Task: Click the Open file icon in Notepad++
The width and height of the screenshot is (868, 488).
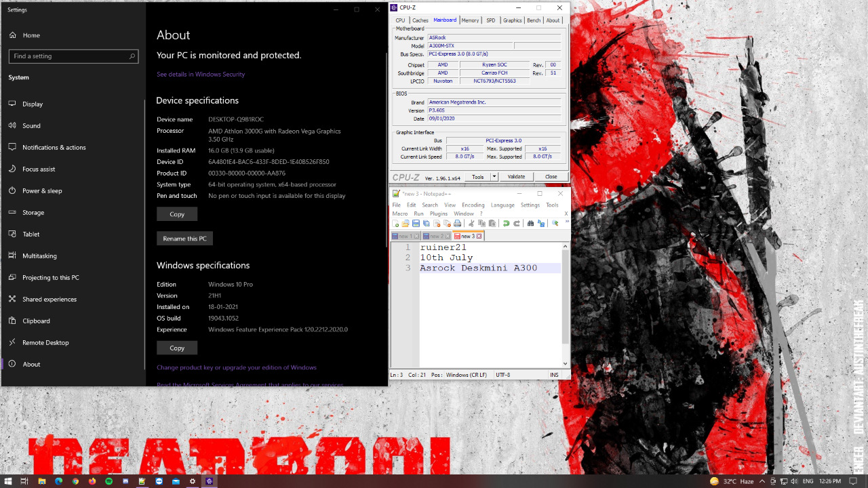Action: pos(406,224)
